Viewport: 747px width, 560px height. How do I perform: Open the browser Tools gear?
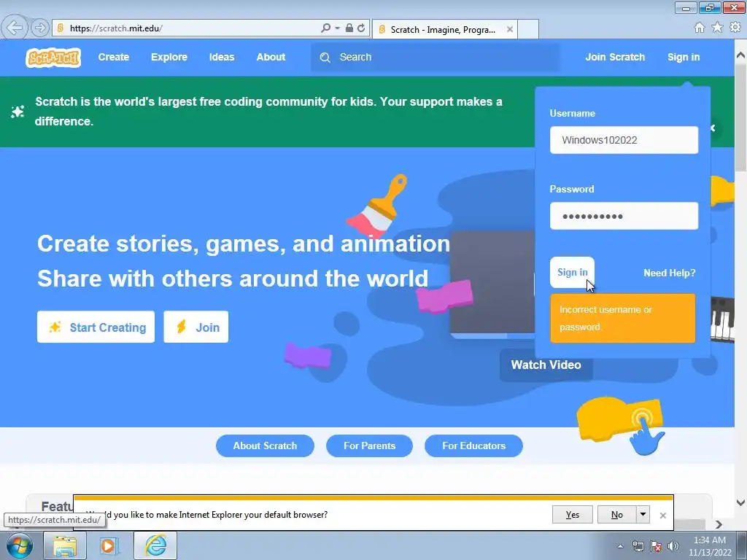[735, 28]
